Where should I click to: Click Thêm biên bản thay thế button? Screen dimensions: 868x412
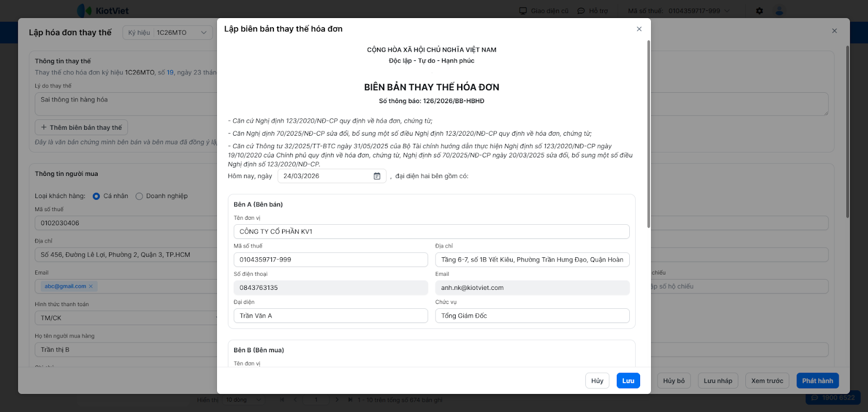(81, 128)
